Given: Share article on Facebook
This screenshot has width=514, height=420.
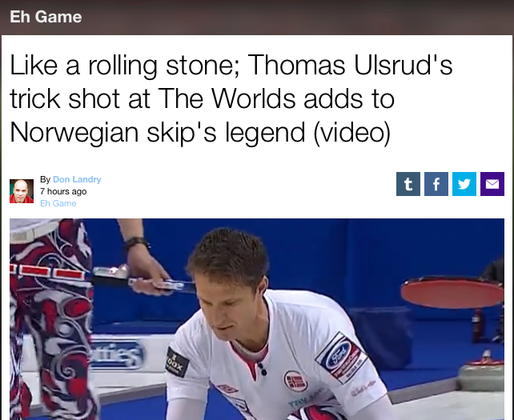Looking at the screenshot, I should pos(436,184).
